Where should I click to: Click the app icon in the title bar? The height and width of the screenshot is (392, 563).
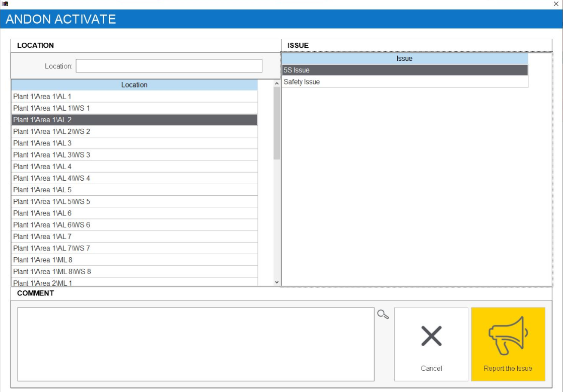pyautogui.click(x=5, y=4)
